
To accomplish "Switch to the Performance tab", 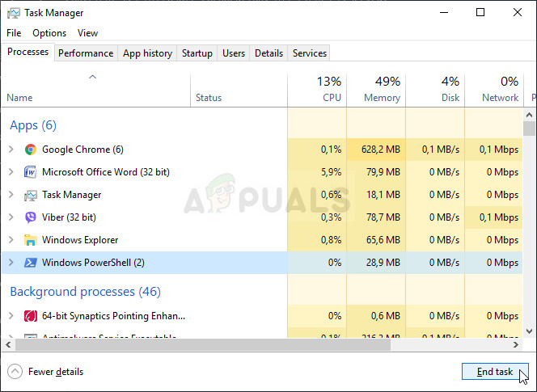I will [x=86, y=53].
